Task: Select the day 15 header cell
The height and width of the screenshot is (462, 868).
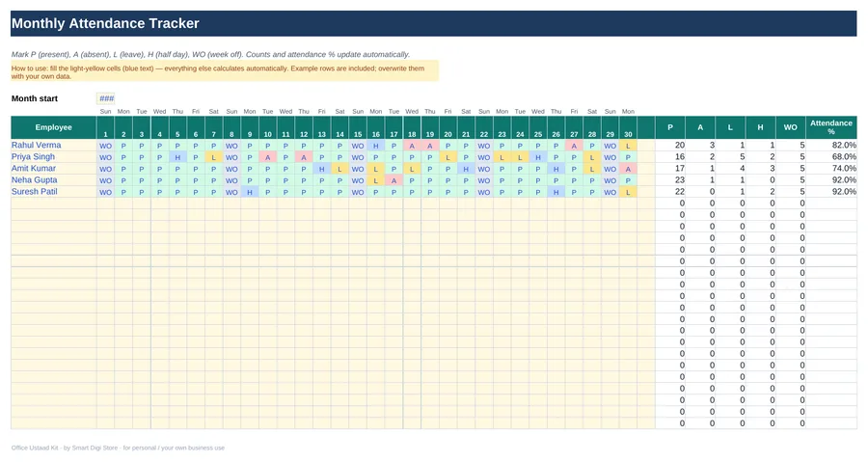Action: pyautogui.click(x=358, y=127)
